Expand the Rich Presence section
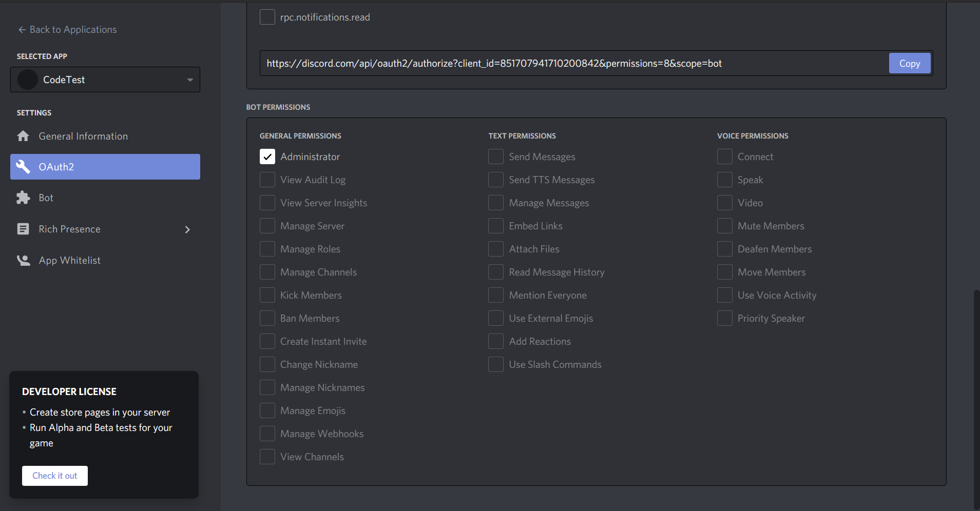The width and height of the screenshot is (980, 511). (x=187, y=229)
